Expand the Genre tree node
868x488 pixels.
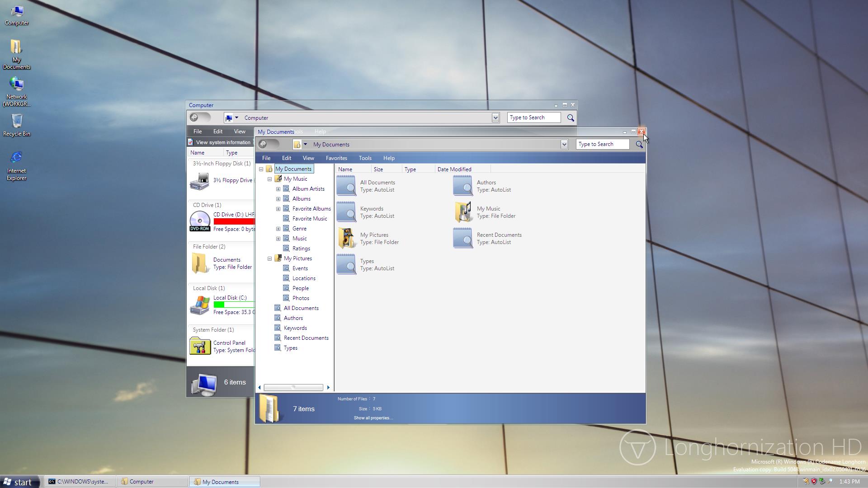tap(278, 229)
